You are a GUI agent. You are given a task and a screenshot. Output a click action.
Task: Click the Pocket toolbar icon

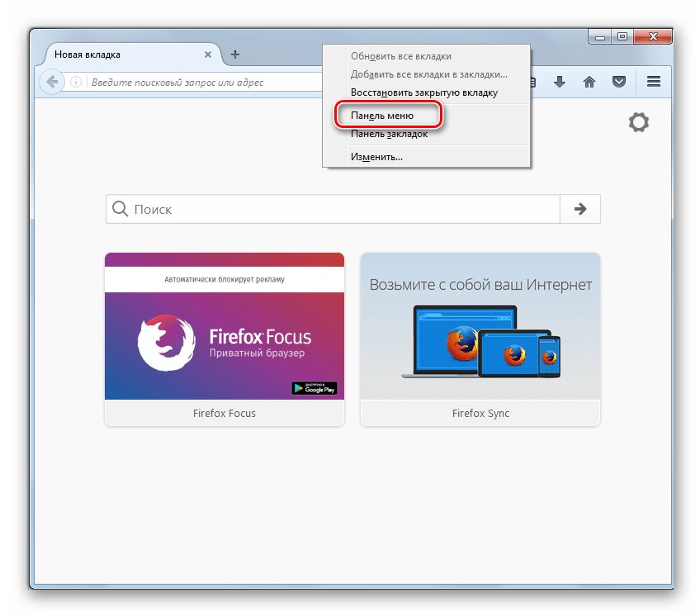[x=619, y=82]
